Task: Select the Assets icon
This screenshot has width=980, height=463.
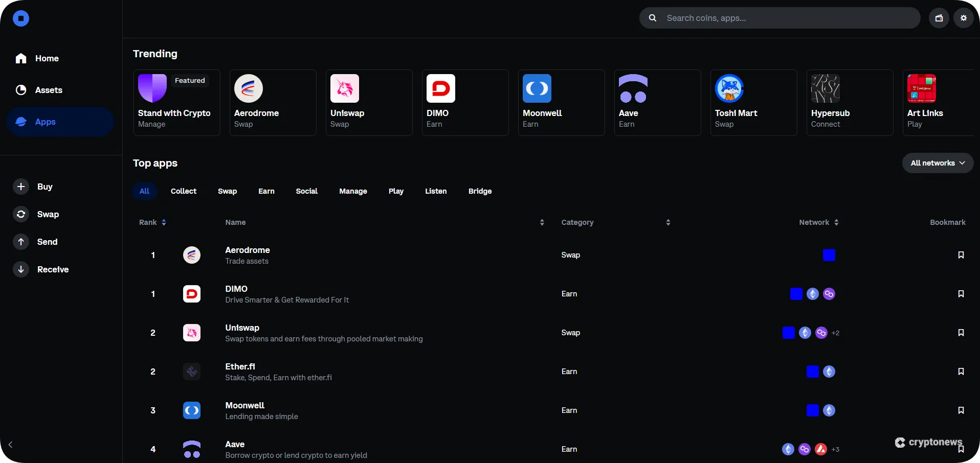Action: tap(21, 90)
